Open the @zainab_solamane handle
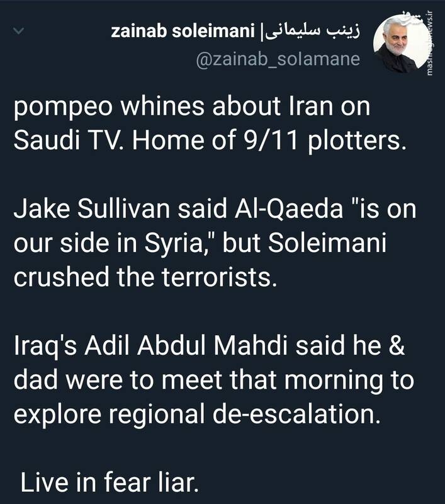445x504 pixels. [278, 59]
